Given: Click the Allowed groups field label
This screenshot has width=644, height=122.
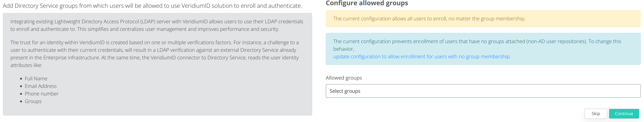Looking at the screenshot, I should tap(344, 78).
